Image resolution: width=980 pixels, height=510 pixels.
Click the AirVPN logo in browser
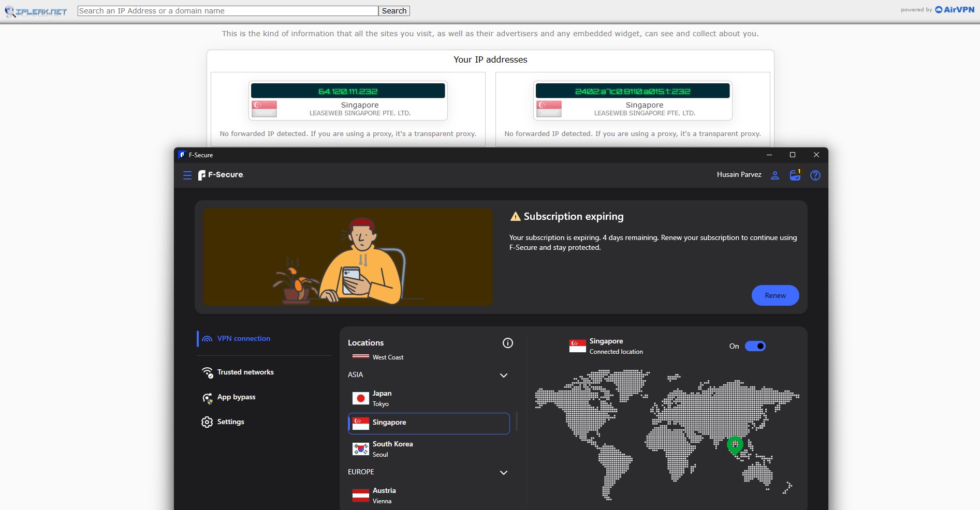(955, 9)
